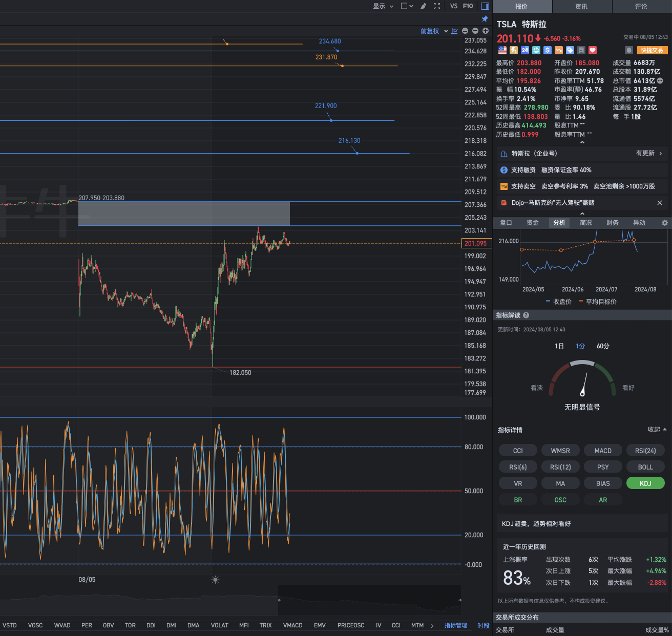Screen dimensions: 672x636
Task: Open the Dojo 无人驾驶 news headline
Action: [x=553, y=203]
